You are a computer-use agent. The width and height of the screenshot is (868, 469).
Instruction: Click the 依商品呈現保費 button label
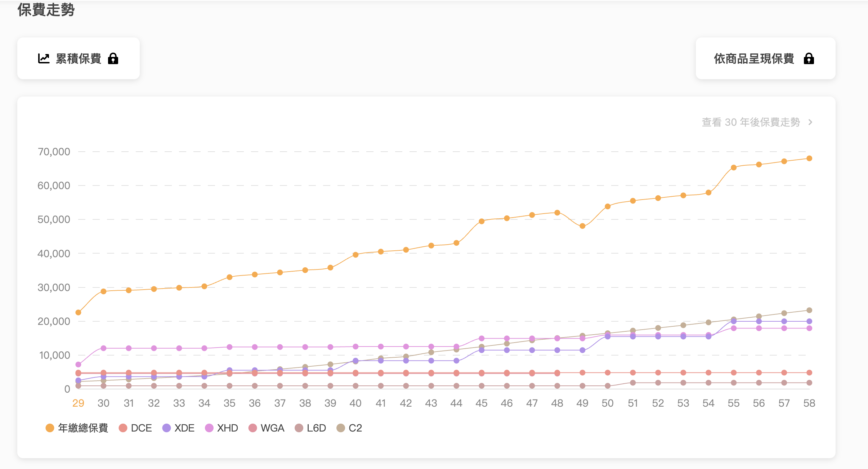click(x=754, y=58)
